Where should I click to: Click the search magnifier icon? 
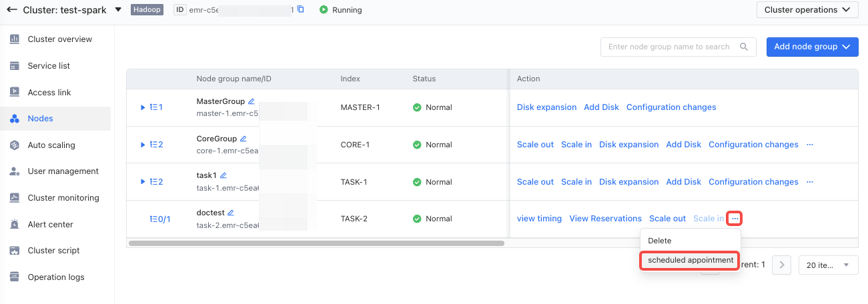coord(744,47)
